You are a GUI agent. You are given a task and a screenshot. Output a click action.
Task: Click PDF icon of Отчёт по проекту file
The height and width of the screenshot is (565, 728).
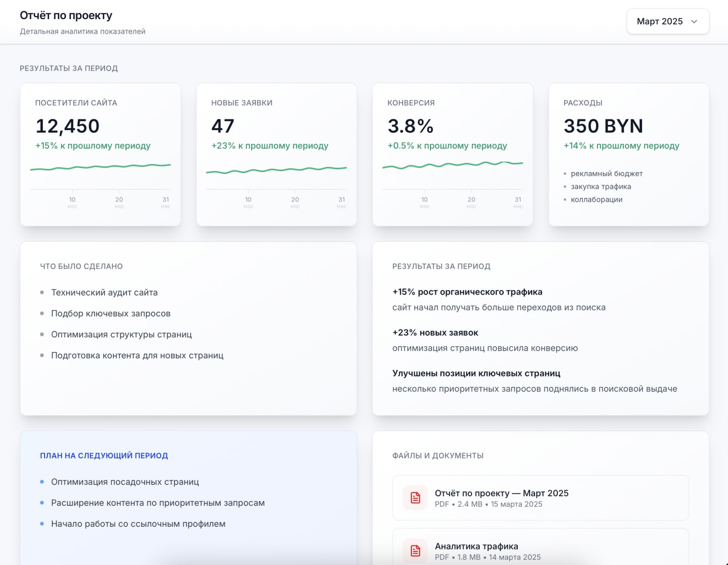(415, 498)
